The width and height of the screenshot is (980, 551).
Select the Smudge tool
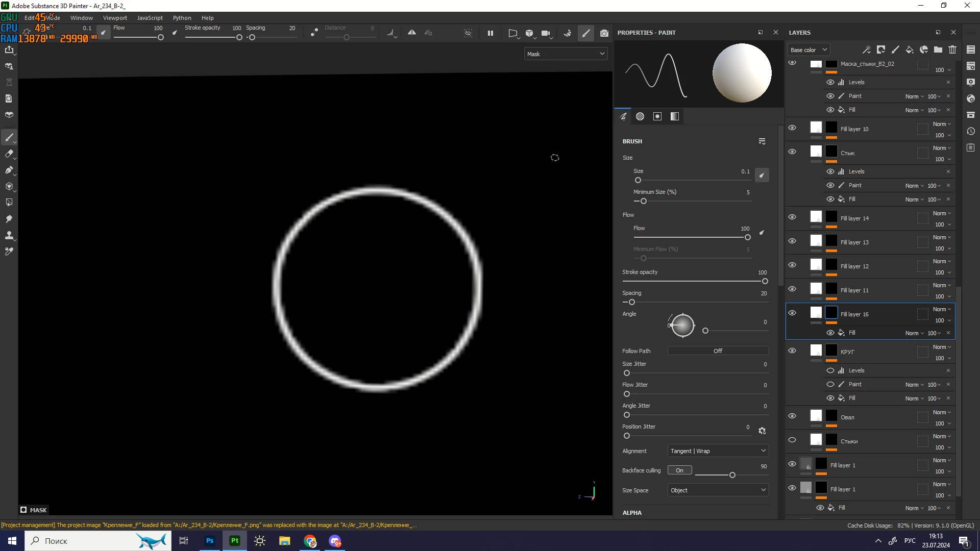click(9, 219)
